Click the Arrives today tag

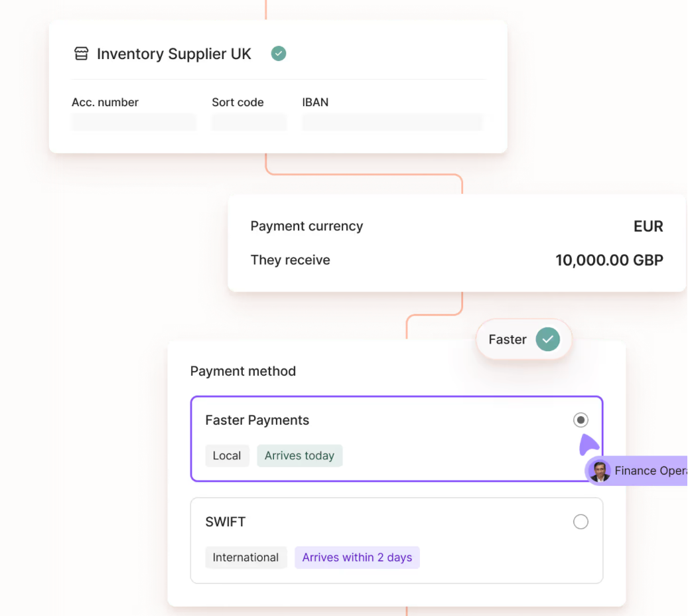tap(299, 456)
